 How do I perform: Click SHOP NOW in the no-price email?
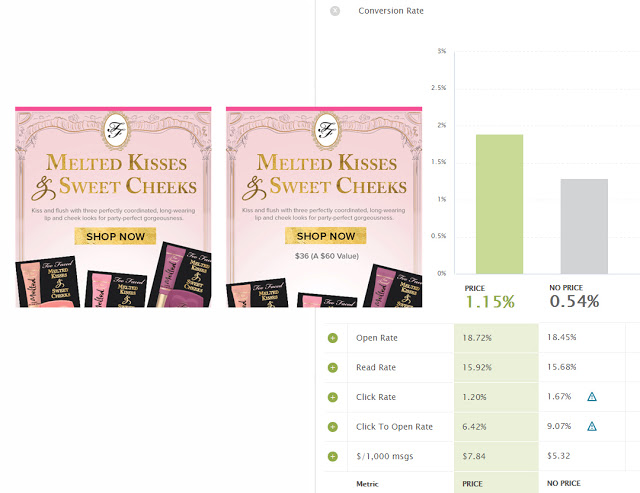coord(115,236)
